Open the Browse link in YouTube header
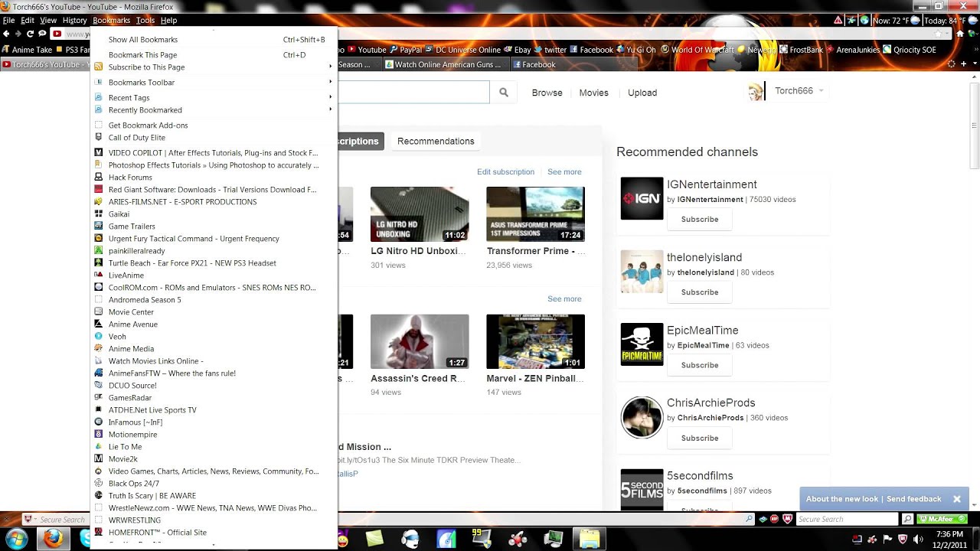Image resolution: width=980 pixels, height=551 pixels. click(547, 93)
